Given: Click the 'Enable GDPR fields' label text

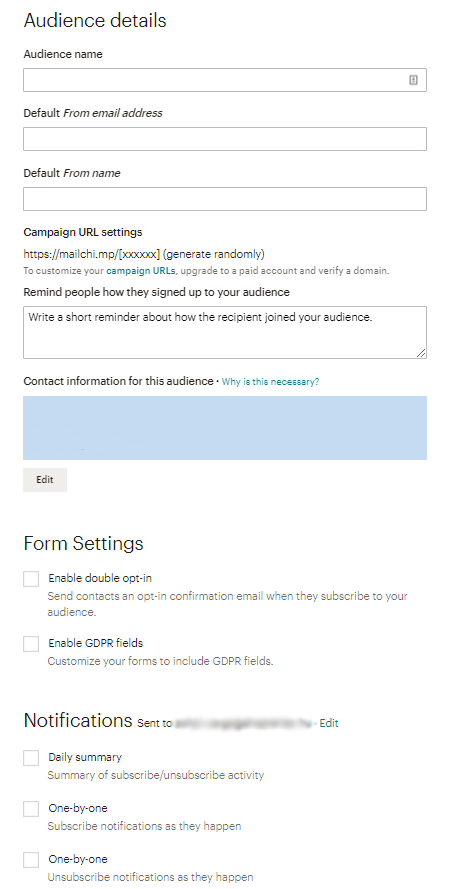Looking at the screenshot, I should (x=95, y=643).
